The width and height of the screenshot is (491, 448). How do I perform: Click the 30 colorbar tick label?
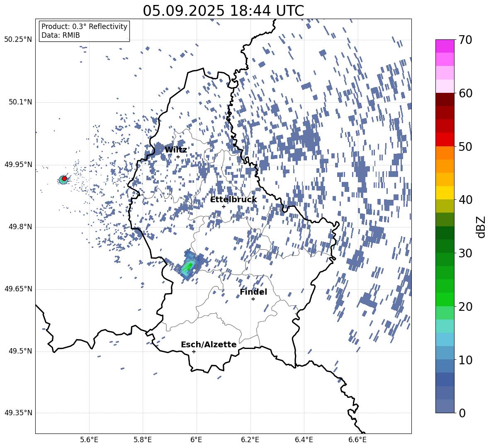[465, 253]
